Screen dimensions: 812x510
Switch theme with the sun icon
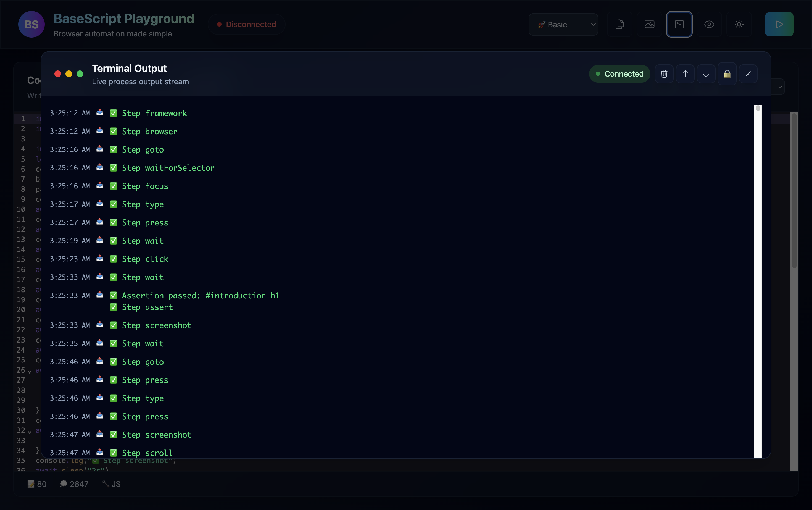coord(739,24)
